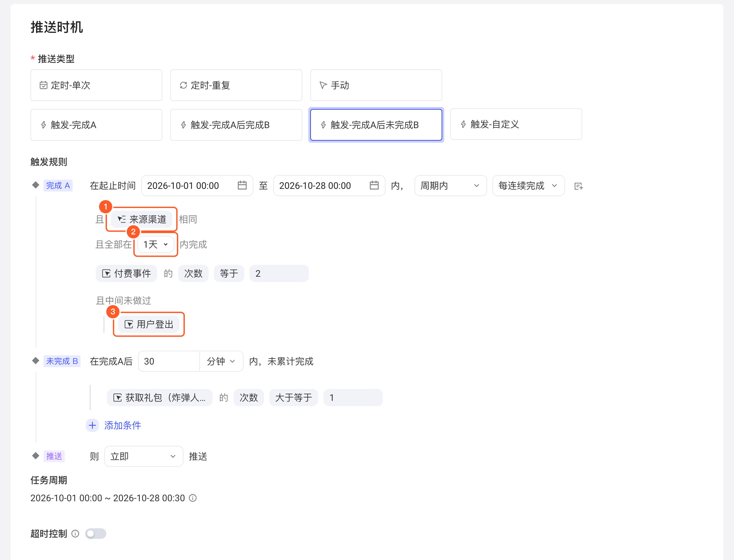Click diamond marker beside 推送 tag

tap(36, 456)
